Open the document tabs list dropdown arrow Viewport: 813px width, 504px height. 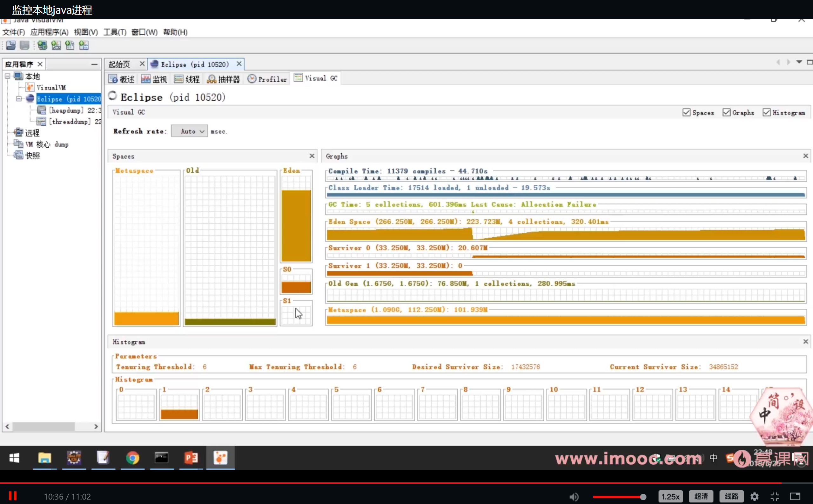coord(799,62)
